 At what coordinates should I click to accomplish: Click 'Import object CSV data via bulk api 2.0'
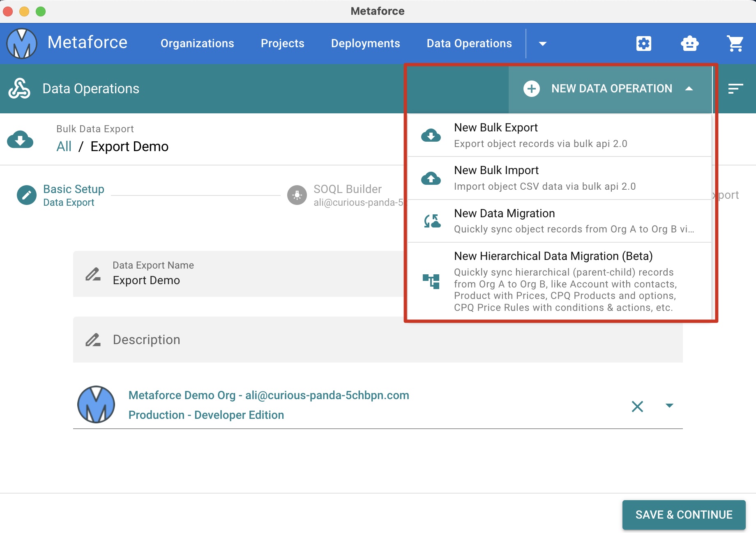click(545, 186)
